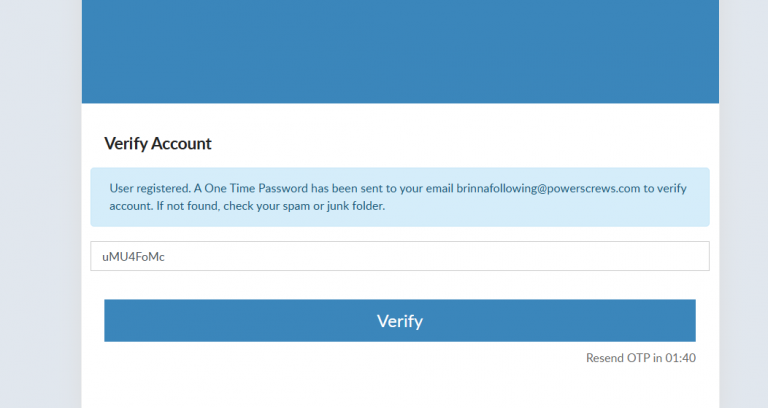Click the light blue User registered notice
Screen dimensions: 768x408
(400, 197)
